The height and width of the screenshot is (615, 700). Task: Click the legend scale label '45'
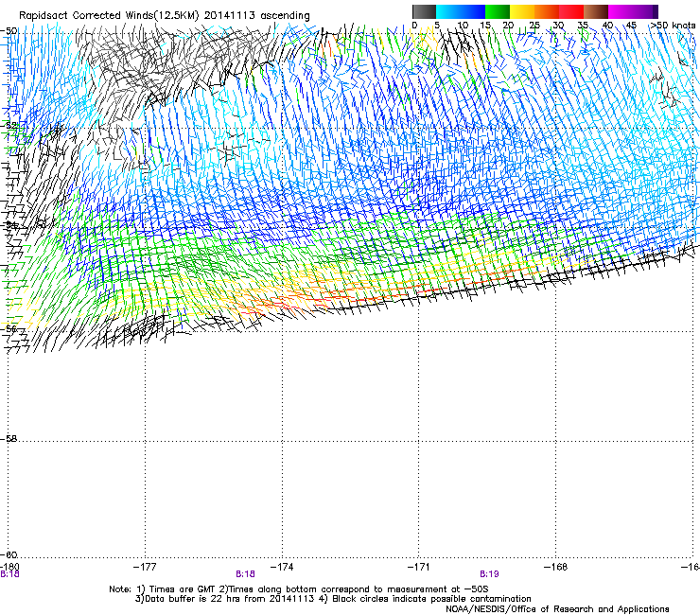click(x=631, y=26)
